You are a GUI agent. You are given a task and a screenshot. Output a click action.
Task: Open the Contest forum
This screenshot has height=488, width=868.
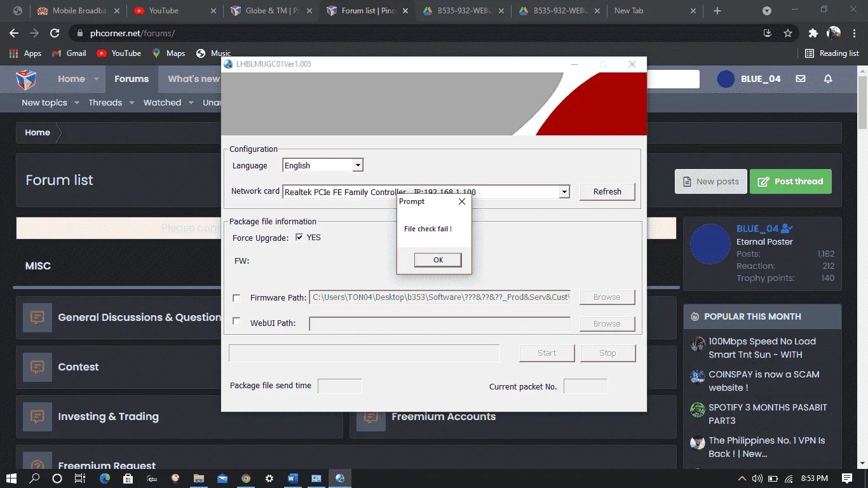[x=78, y=367]
